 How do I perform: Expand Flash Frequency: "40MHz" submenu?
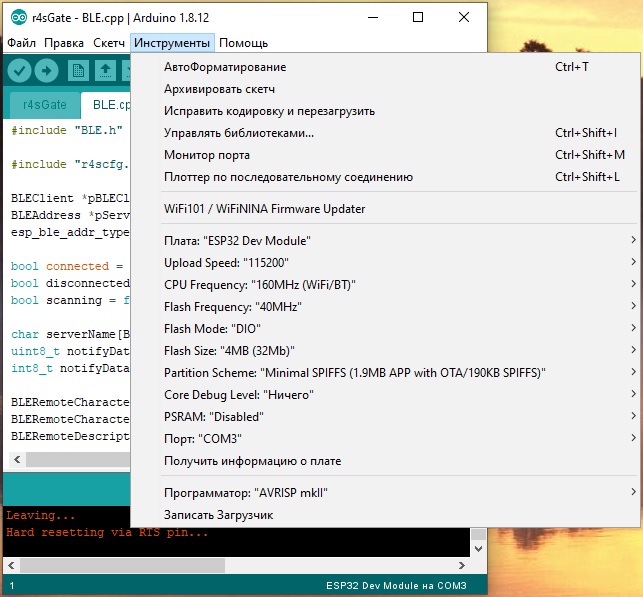[x=385, y=307]
